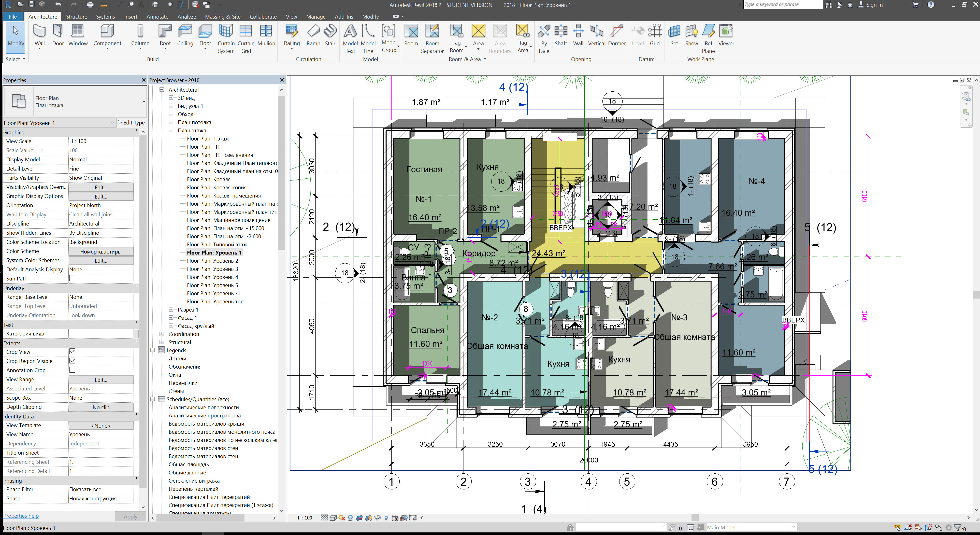Enable the Sun Path checkbox
The width and height of the screenshot is (980, 535).
pos(72,278)
